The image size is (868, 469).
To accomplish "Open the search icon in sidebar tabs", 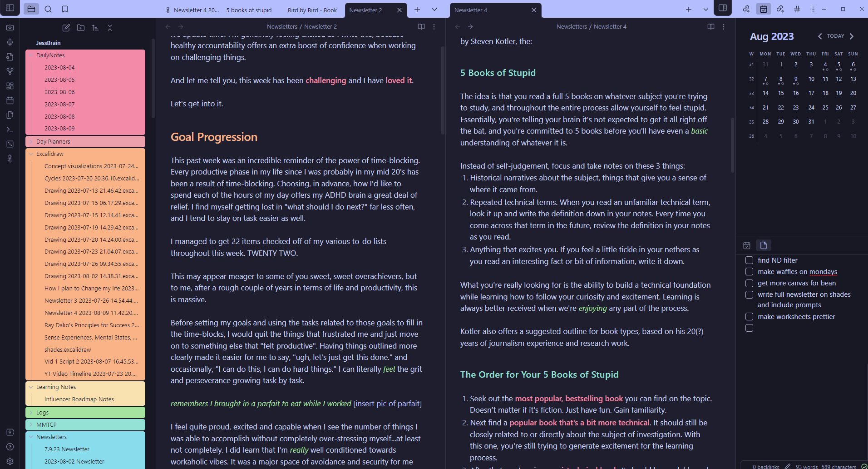I will click(48, 9).
